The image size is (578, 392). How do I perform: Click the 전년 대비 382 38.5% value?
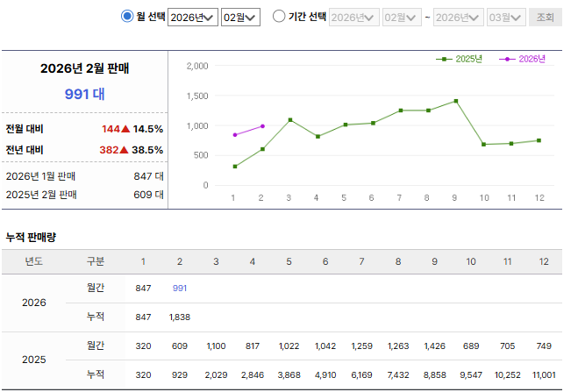[x=132, y=150]
